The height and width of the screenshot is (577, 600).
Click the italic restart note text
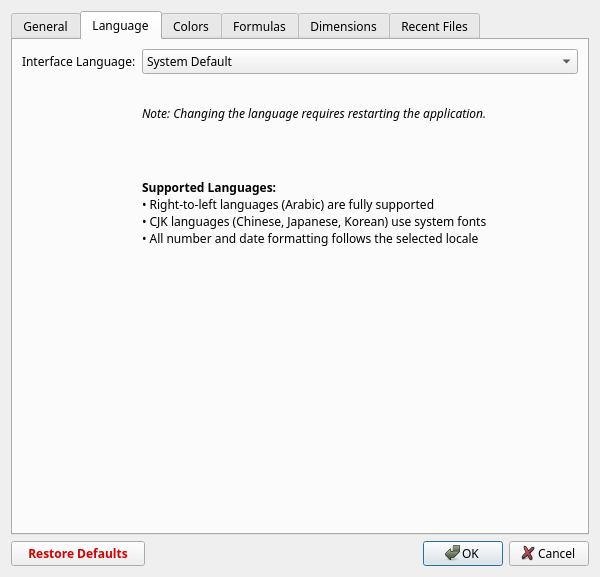coord(313,114)
